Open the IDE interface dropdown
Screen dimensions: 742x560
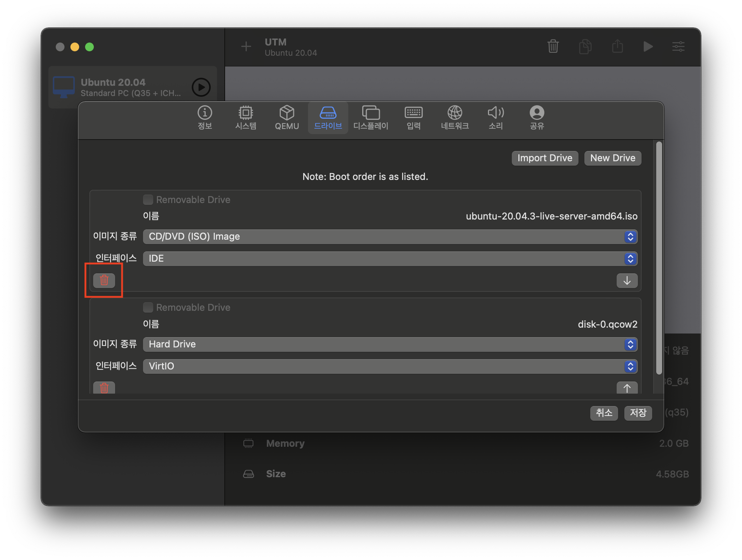(390, 259)
